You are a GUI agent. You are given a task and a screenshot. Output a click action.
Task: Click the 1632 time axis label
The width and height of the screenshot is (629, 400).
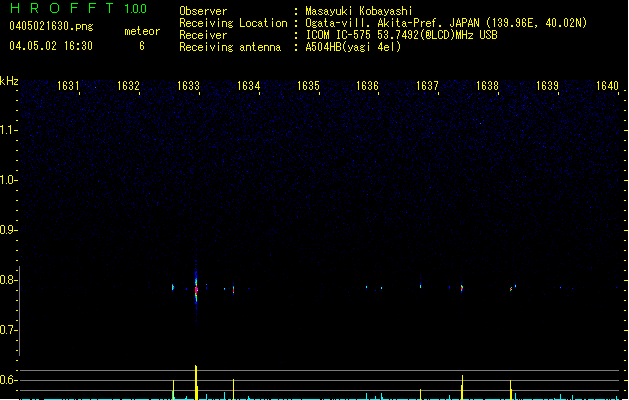point(128,86)
